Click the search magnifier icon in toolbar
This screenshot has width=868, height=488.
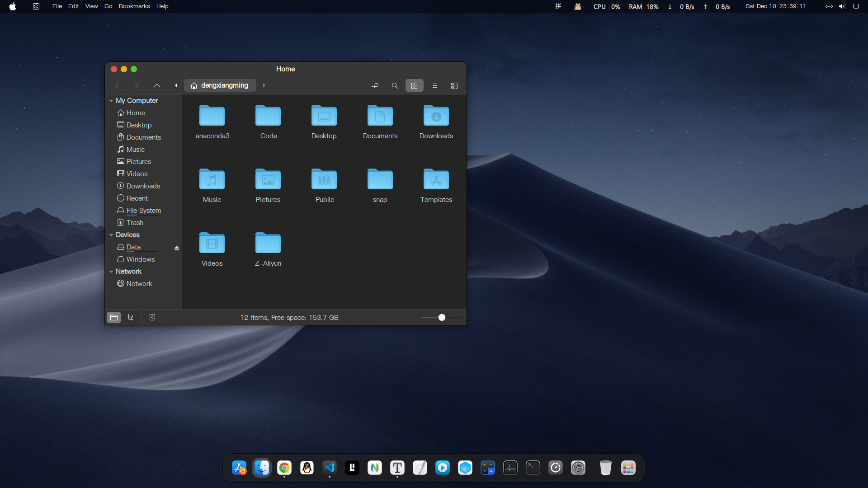click(x=395, y=85)
